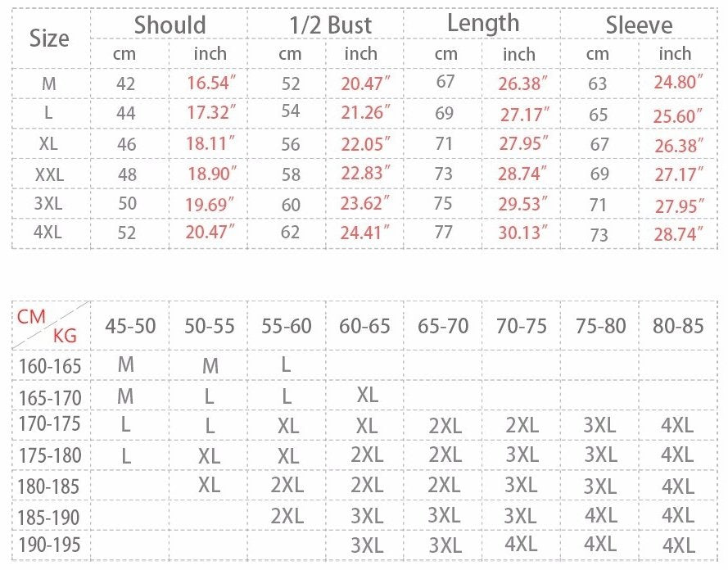Screen dimensions: 728x570
Task: Click the Size column header
Action: pyautogui.click(x=49, y=38)
